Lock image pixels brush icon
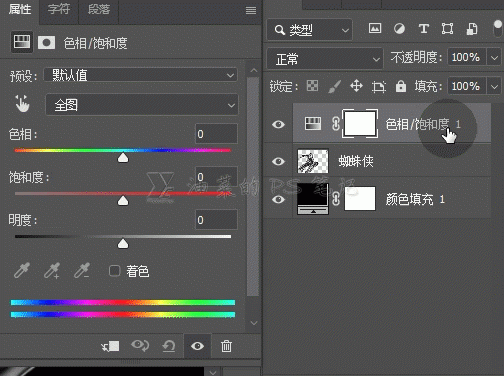The height and width of the screenshot is (376, 504). click(334, 86)
